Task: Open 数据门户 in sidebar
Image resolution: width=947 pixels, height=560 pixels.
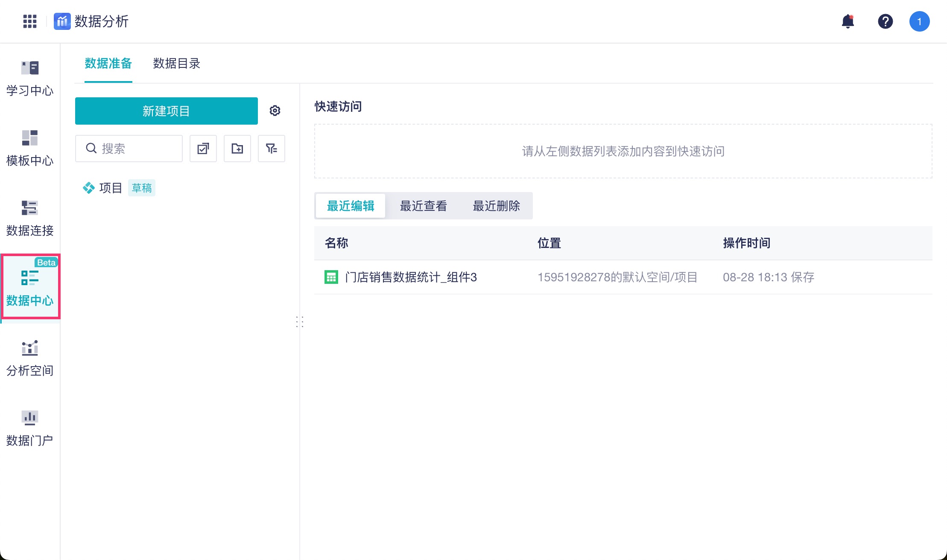Action: pos(30,429)
